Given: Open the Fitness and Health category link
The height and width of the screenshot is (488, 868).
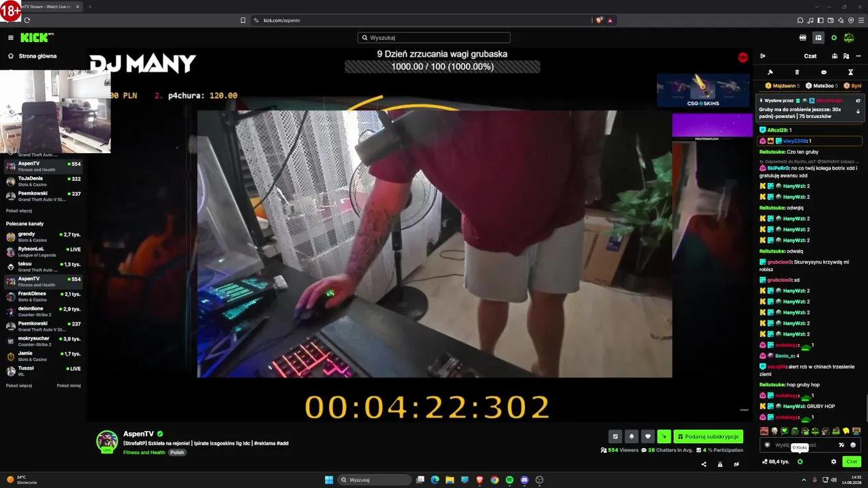Looking at the screenshot, I should click(x=144, y=452).
